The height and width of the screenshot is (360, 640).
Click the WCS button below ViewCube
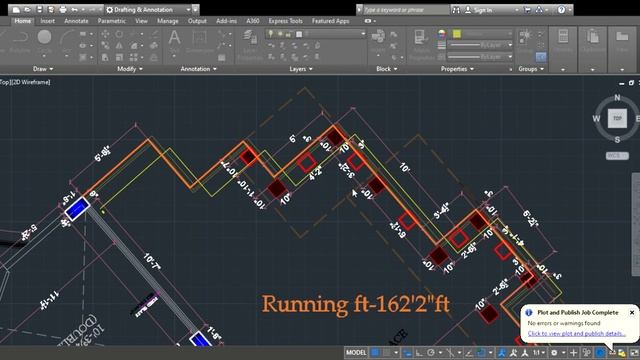point(617,156)
